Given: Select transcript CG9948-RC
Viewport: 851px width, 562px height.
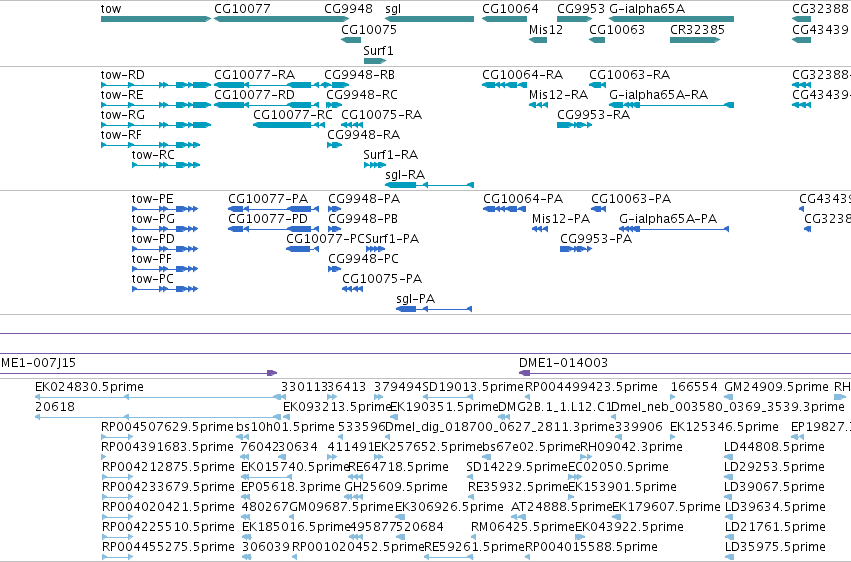Looking at the screenshot, I should coord(334,105).
